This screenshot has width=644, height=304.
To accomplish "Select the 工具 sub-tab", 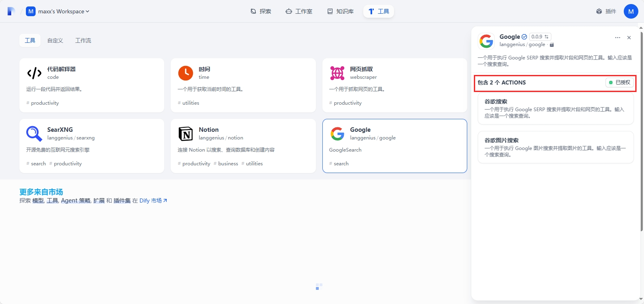I will [x=30, y=40].
